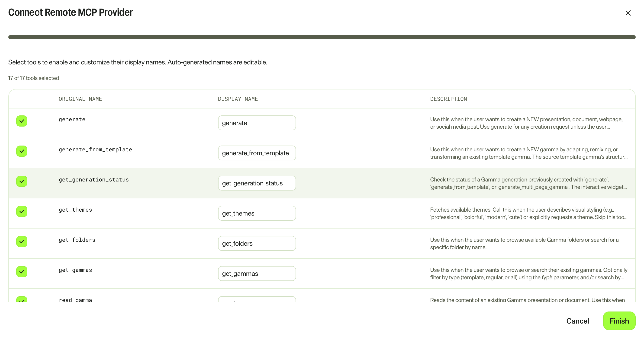
Task: Uncheck the generate_from_template tool checkbox
Action: [22, 151]
